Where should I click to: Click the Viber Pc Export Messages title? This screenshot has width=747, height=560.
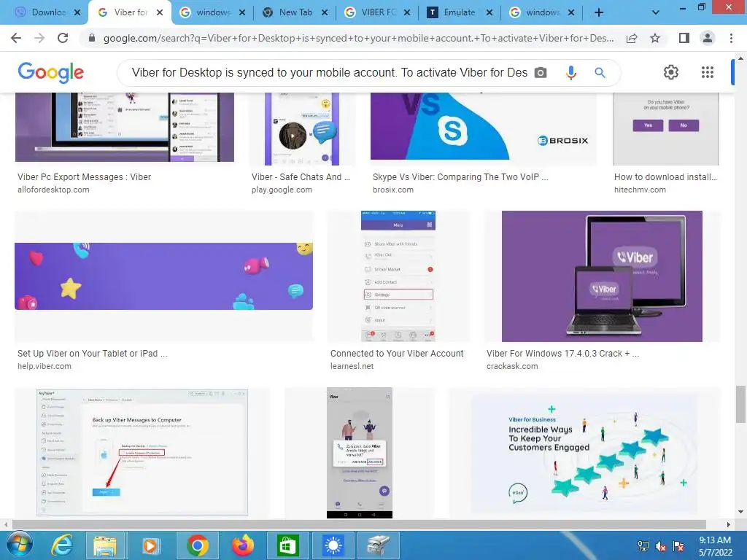click(x=85, y=177)
